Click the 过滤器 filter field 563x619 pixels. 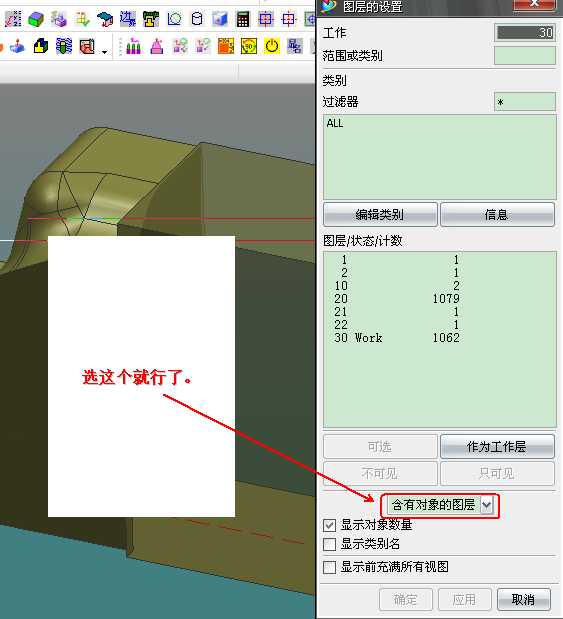click(x=525, y=102)
